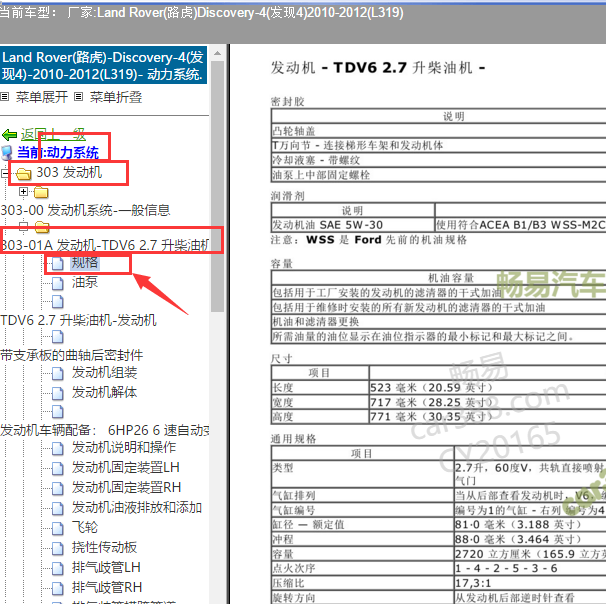The width and height of the screenshot is (606, 604).
Task: Open 带支承板的曲轴后密封件 entry
Action: [x=72, y=355]
